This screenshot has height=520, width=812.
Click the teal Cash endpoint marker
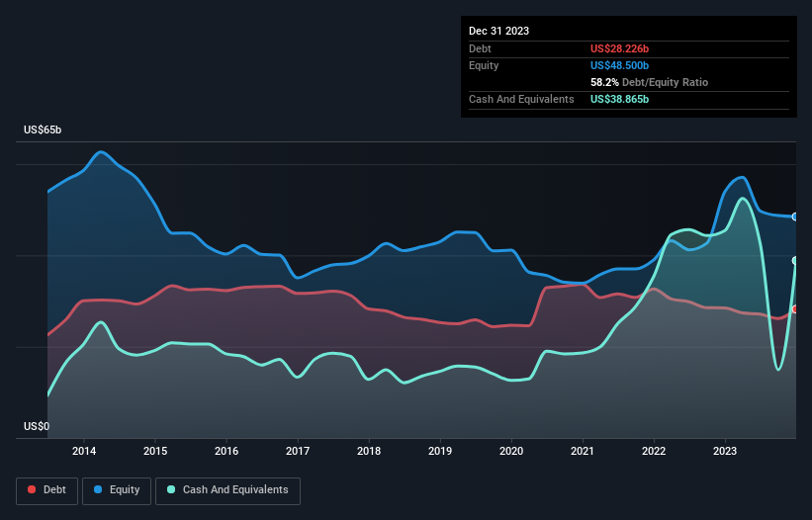[x=795, y=260]
